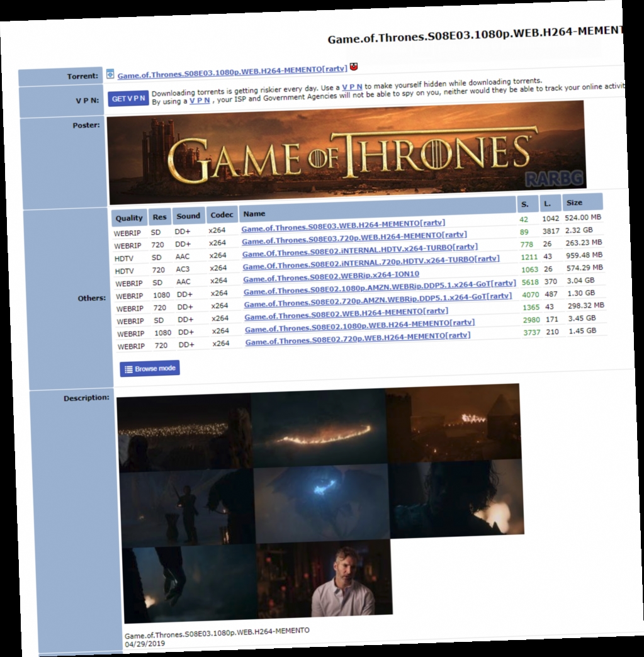Click the Name column header
The width and height of the screenshot is (644, 657).
point(377,210)
